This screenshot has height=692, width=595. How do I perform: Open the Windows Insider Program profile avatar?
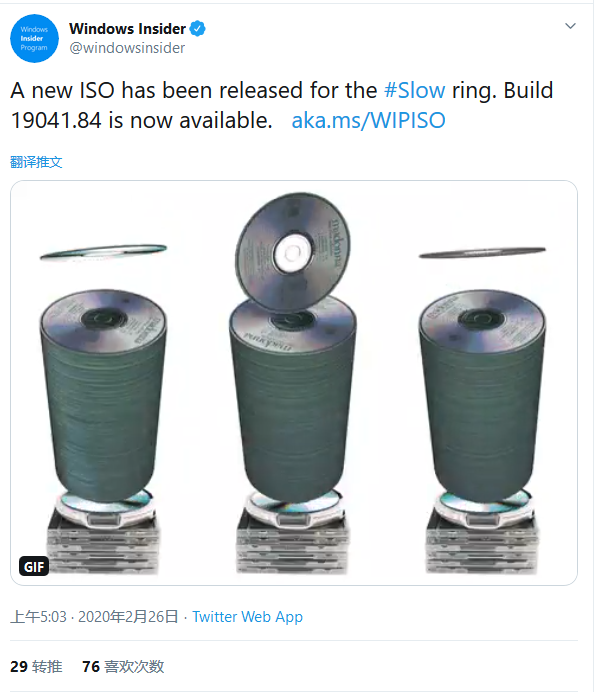34,38
